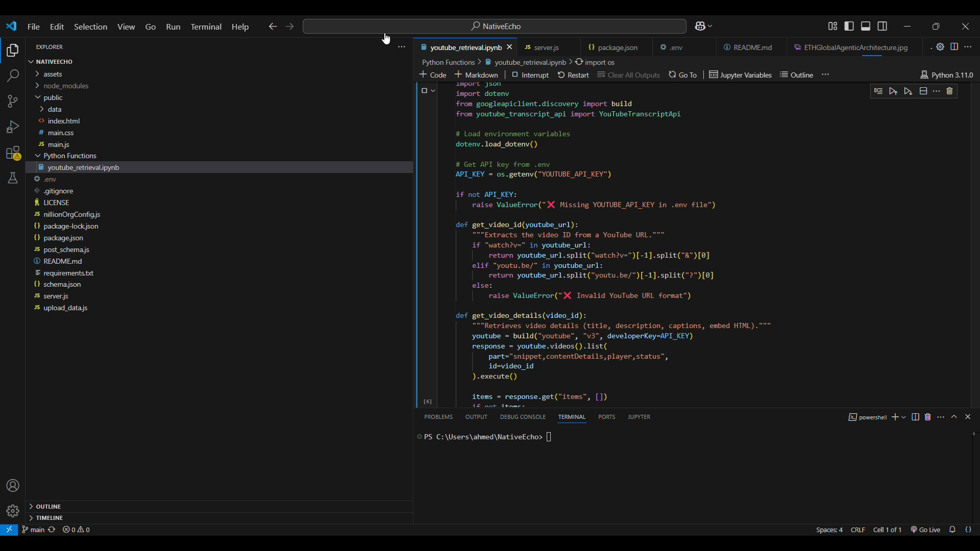Synchronize changes in status bar

point(52,530)
